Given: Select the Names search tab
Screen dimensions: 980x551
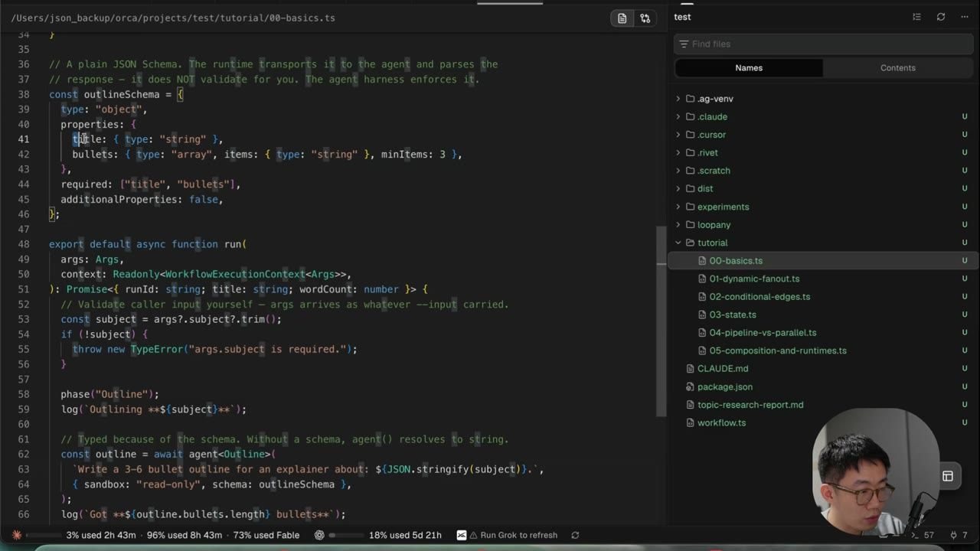Looking at the screenshot, I should (x=749, y=68).
